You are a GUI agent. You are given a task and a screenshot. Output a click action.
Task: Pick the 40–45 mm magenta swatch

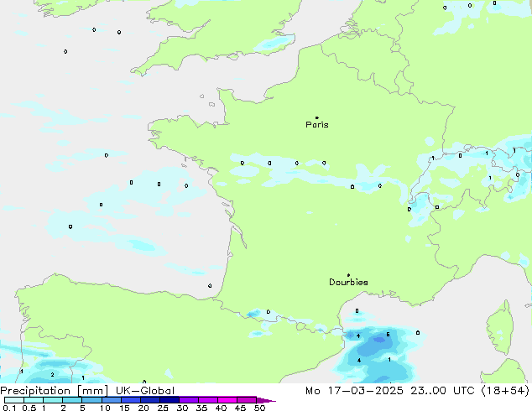tap(227, 400)
